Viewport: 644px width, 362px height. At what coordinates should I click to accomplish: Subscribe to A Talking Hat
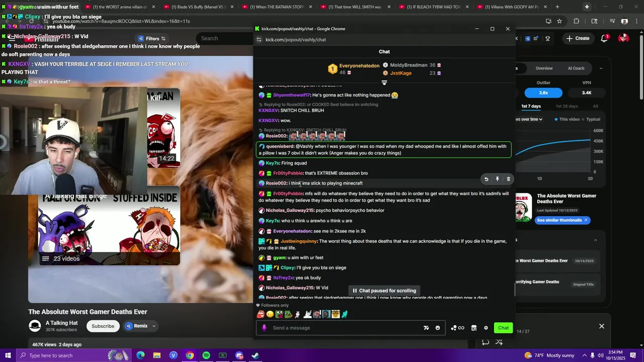[103, 326]
